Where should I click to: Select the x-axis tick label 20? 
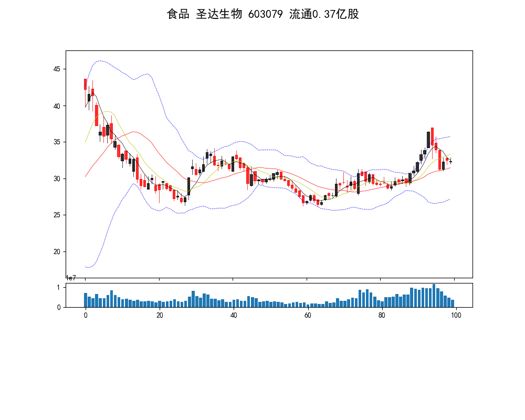click(x=160, y=315)
